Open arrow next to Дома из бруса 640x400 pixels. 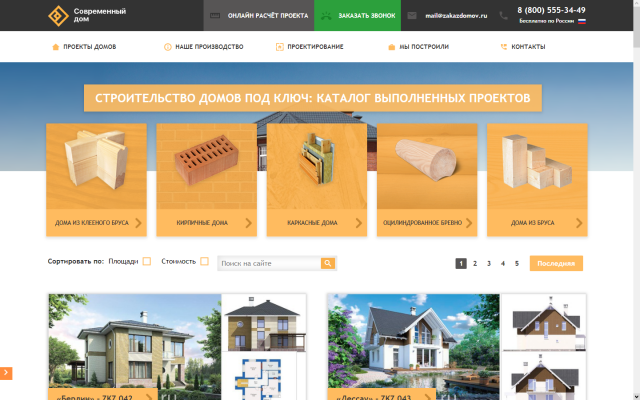tap(579, 223)
